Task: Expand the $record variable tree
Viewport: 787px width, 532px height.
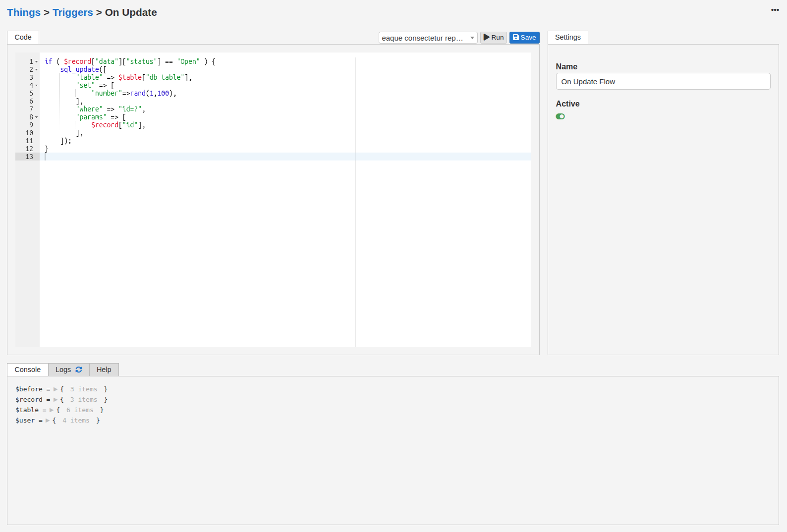Action: click(x=56, y=400)
